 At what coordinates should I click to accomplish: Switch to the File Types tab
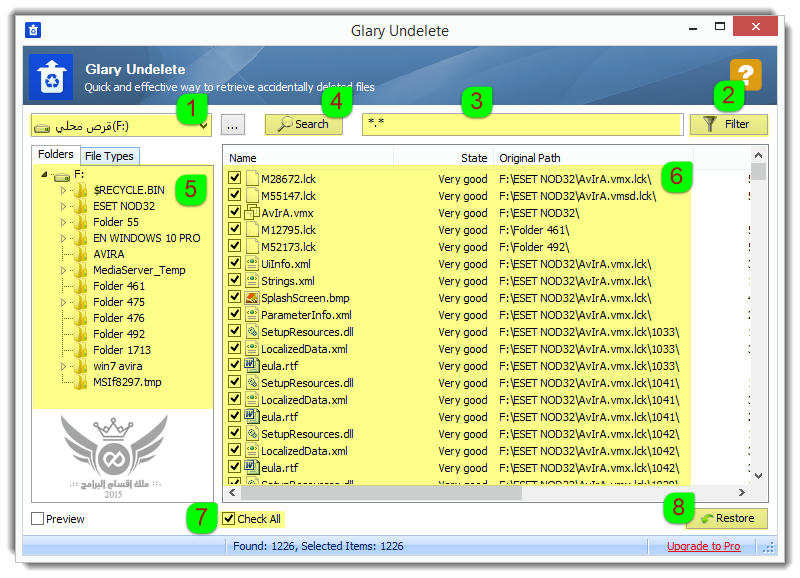click(109, 156)
